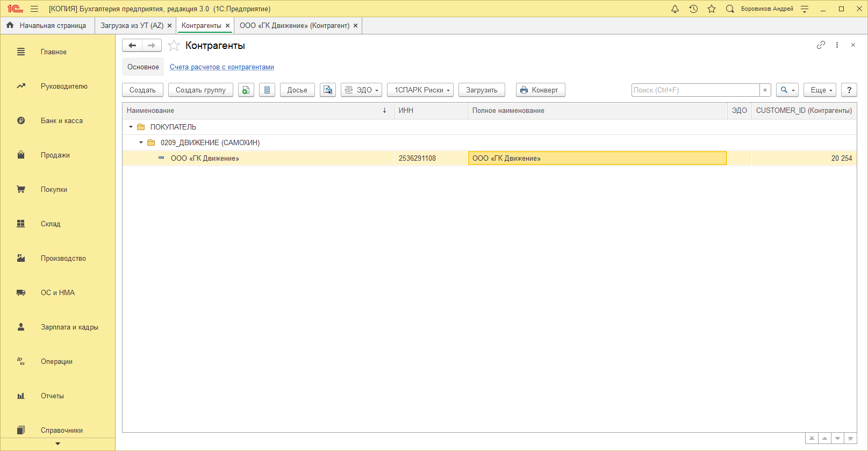Open the main menu hamburger icon
868x451 pixels.
coord(34,9)
